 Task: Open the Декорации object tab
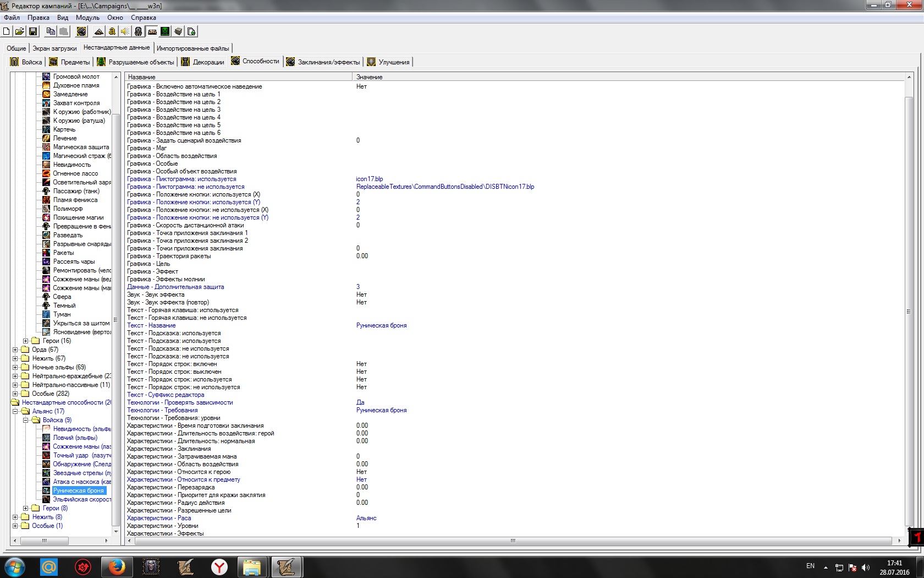click(x=203, y=62)
